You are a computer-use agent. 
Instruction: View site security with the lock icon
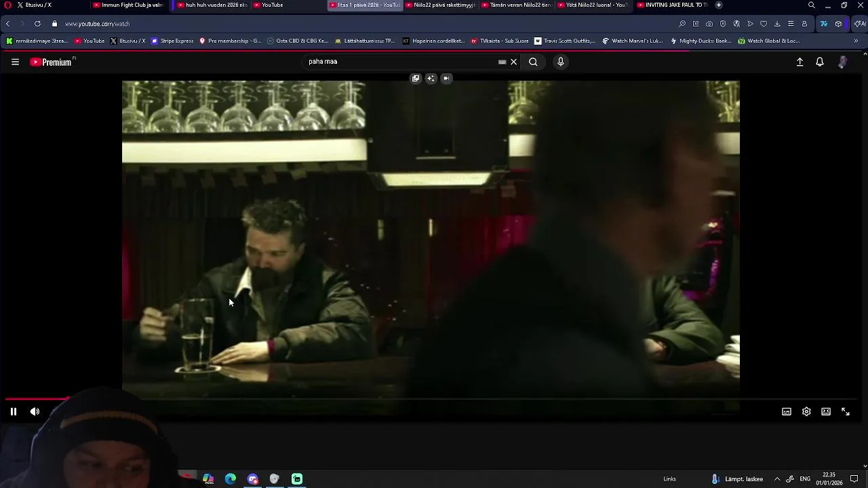pos(54,24)
